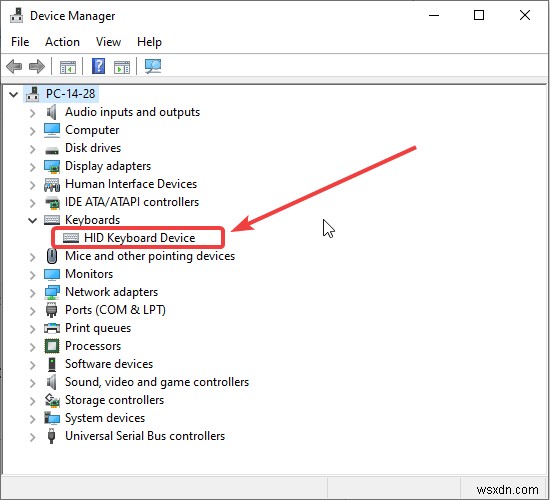
Task: Click the Audio inputs and outputs speaker icon
Action: [x=52, y=112]
